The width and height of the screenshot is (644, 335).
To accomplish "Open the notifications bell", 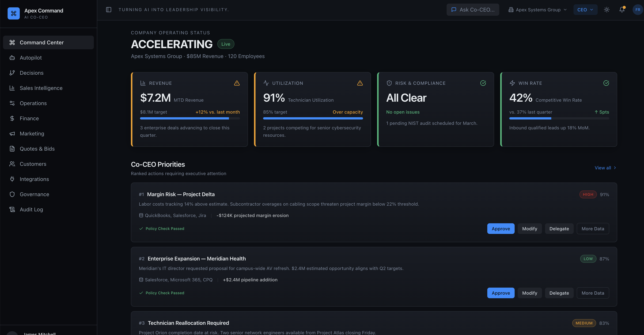I will pos(622,10).
